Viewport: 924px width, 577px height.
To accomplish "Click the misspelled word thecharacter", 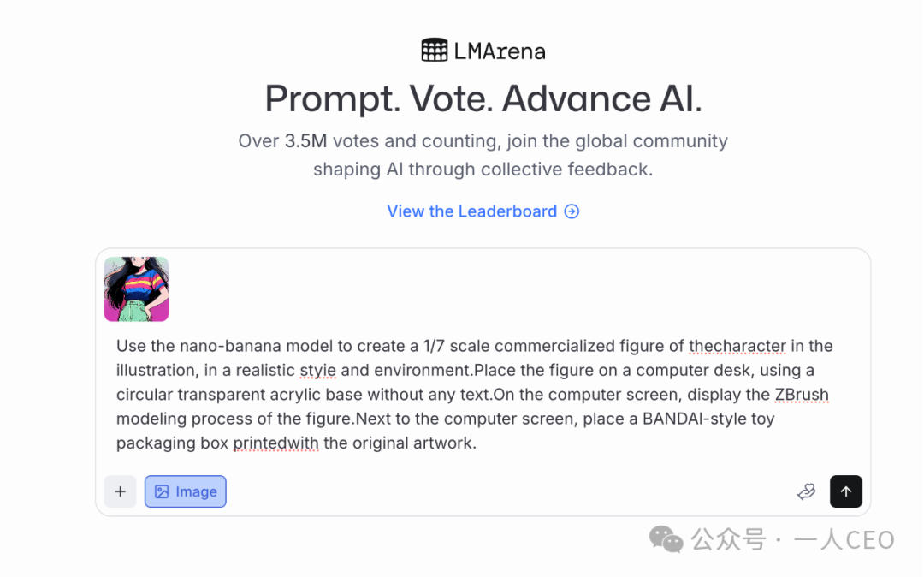I will tap(737, 346).
